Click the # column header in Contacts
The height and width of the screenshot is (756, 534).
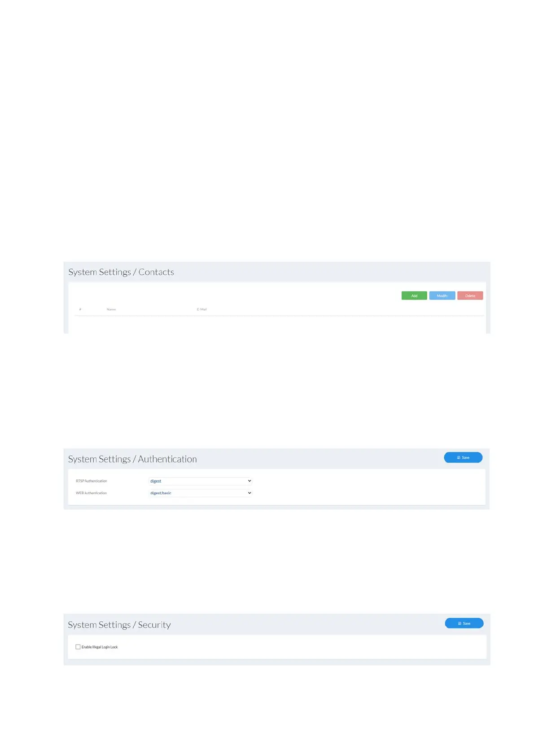[x=80, y=309]
